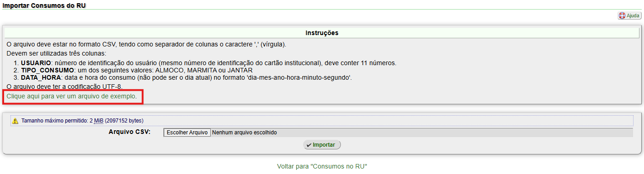Click the lifebuoy icon beside Ajuda

622,15
